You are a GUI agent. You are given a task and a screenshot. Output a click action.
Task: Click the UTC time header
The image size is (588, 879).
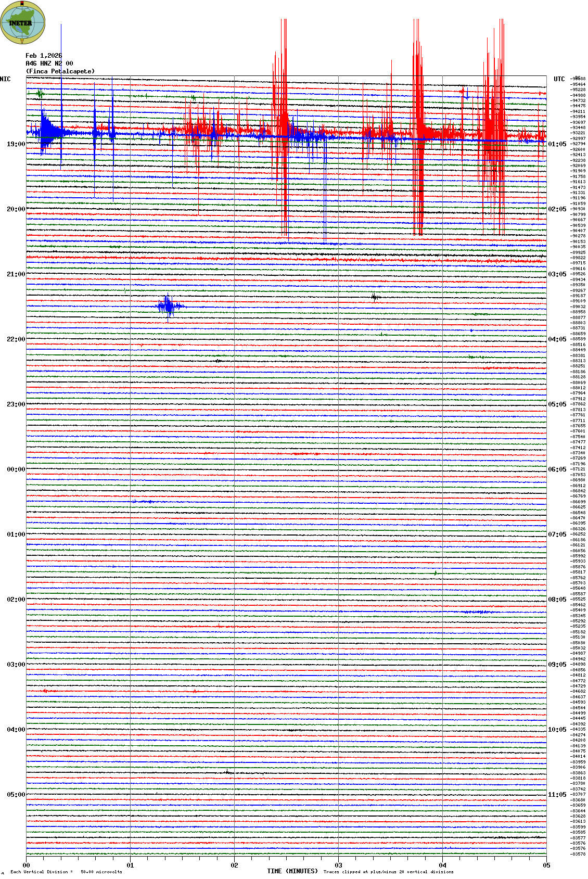point(559,79)
